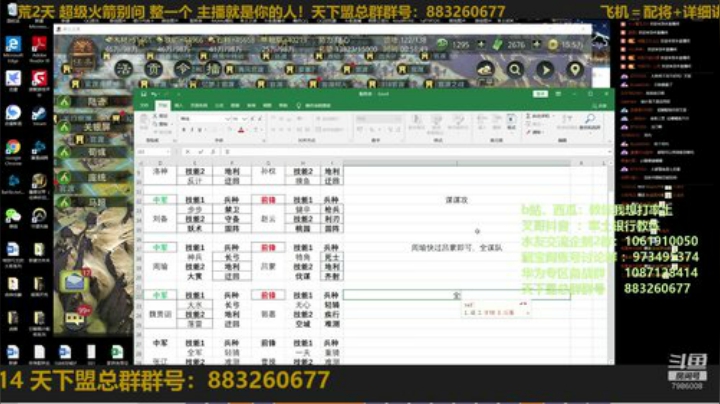Click the Cut scissors icon in Excel's ribbon
This screenshot has height=404, width=720.
click(156, 116)
